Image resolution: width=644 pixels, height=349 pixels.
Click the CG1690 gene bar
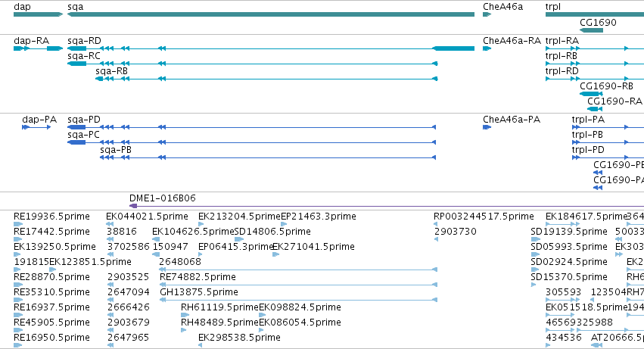pyautogui.click(x=592, y=30)
